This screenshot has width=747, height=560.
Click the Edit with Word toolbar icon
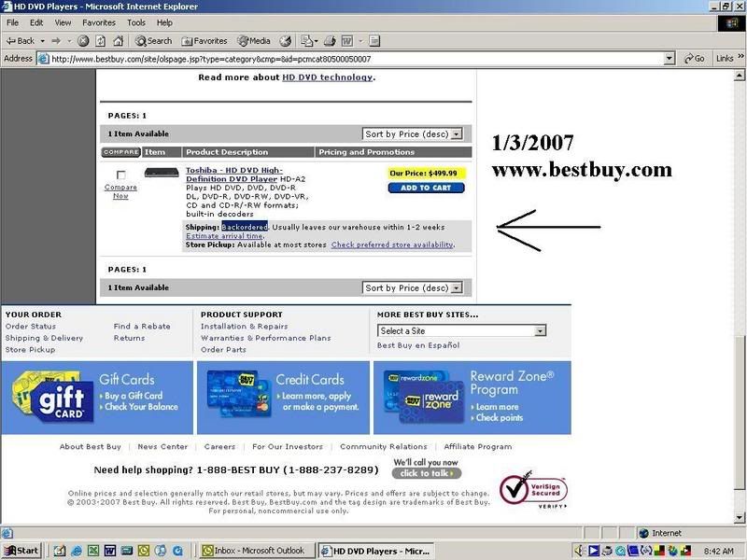347,41
